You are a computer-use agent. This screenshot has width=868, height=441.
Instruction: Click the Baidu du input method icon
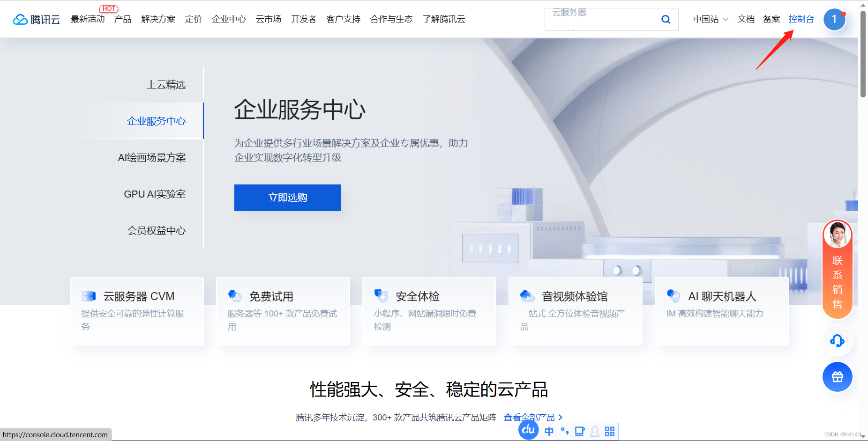[529, 430]
